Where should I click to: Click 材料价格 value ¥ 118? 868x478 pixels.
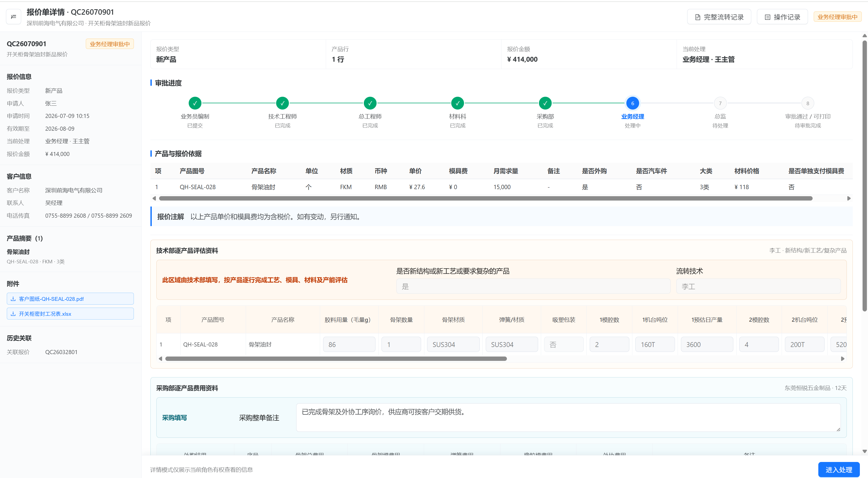(x=741, y=187)
